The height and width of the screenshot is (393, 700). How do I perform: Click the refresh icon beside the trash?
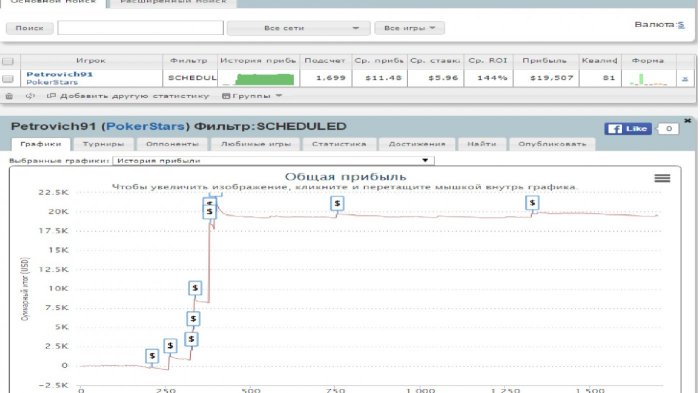(x=30, y=96)
